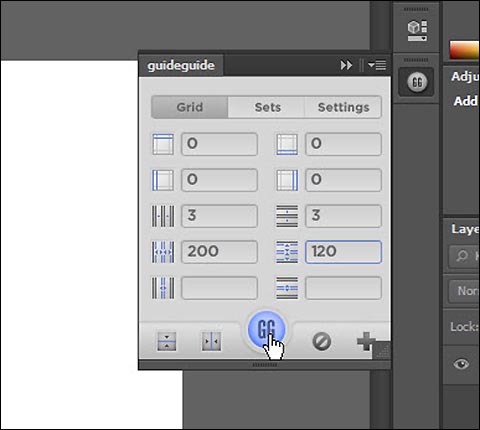Image resolution: width=480 pixels, height=430 pixels.
Task: Select the Grid tab
Action: tap(190, 107)
